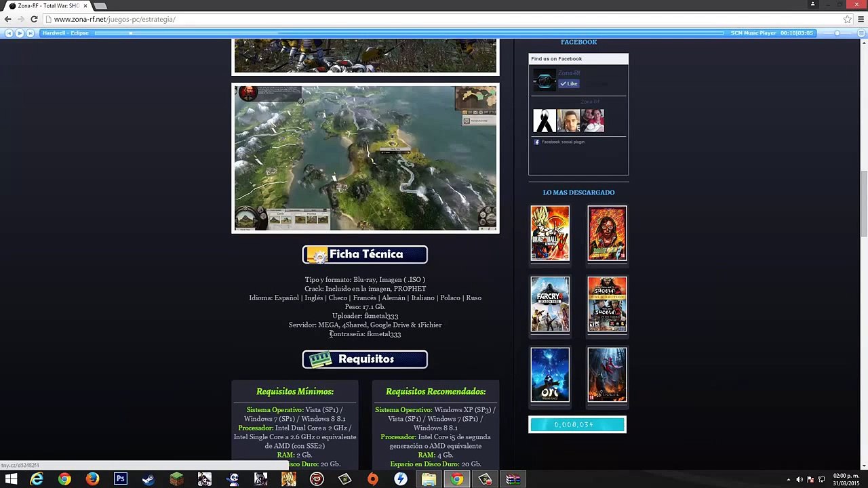Open the Zona-Rf Facebook page logo

[x=544, y=80]
